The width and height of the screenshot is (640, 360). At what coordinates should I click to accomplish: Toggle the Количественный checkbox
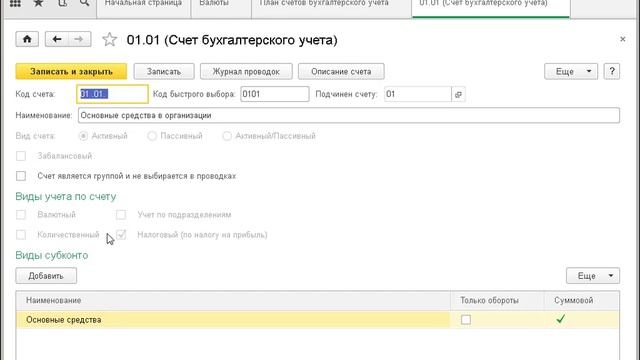pyautogui.click(x=21, y=235)
